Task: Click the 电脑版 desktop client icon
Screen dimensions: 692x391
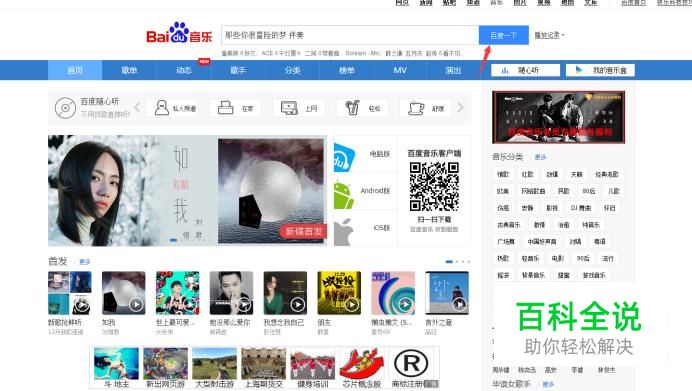Action: (x=344, y=158)
